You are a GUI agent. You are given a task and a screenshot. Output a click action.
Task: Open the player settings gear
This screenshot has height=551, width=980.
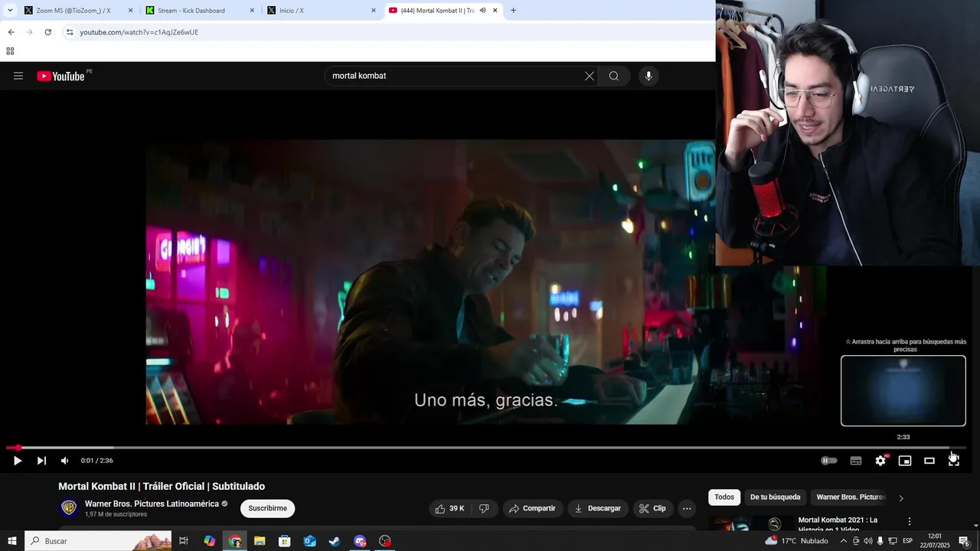[880, 461]
